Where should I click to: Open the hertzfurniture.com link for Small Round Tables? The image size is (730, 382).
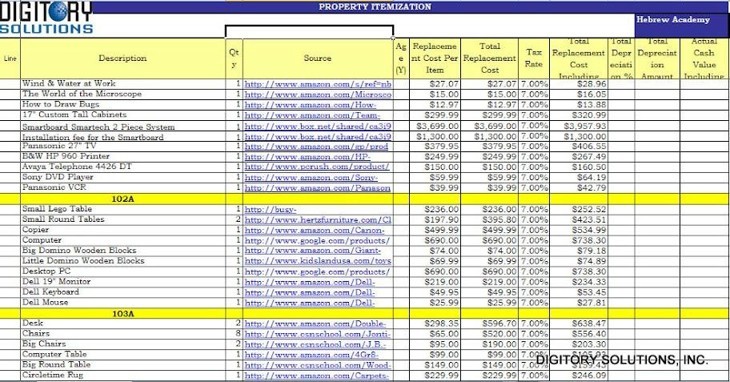tap(318, 220)
